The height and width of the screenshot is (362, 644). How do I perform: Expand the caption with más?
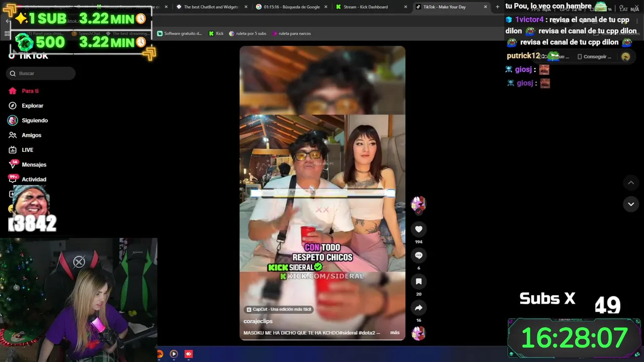tap(395, 333)
